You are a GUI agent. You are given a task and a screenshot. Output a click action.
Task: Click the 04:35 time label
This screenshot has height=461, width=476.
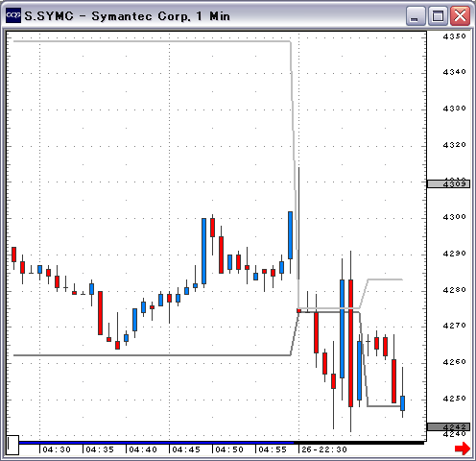point(100,449)
